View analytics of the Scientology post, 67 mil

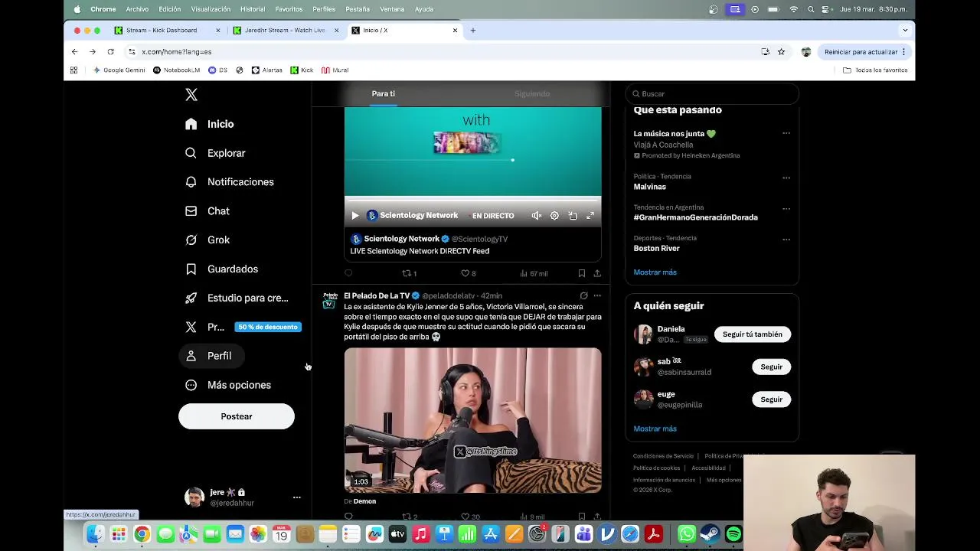[x=534, y=273]
